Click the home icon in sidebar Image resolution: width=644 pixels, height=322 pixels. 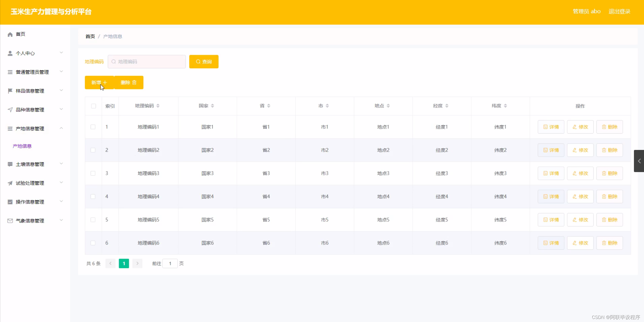coord(10,34)
